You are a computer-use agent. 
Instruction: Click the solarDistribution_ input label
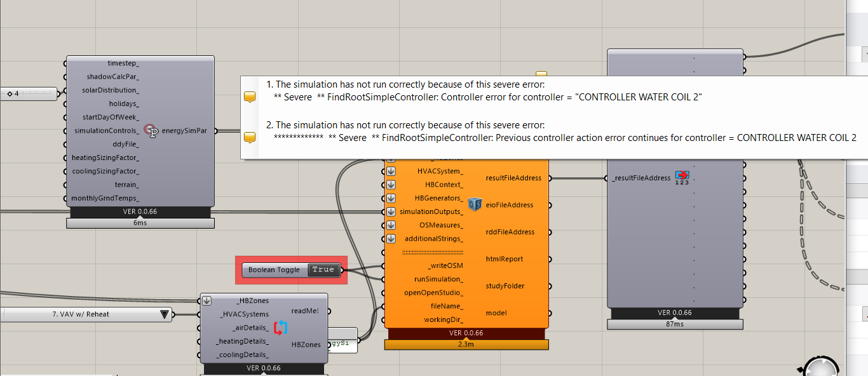coord(111,90)
